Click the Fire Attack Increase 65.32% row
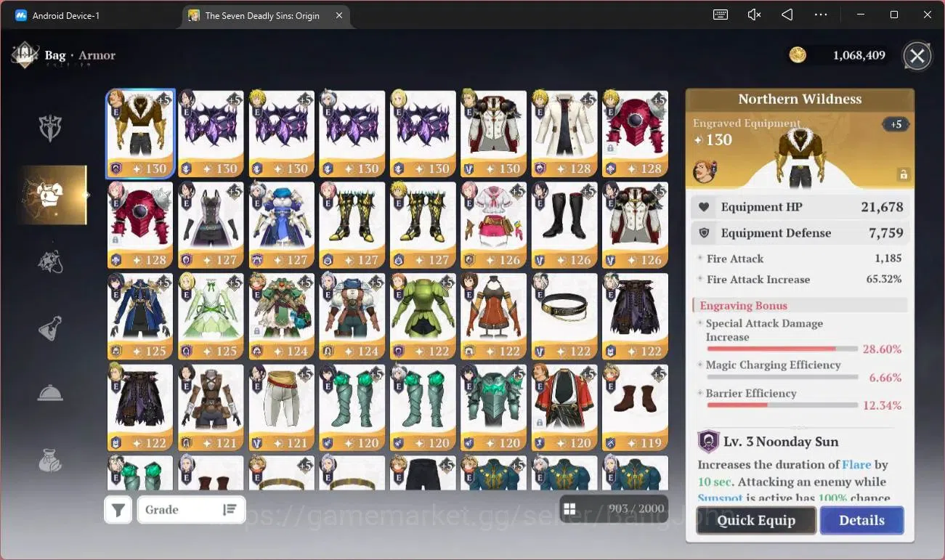Viewport: 945px width, 560px height. pos(800,280)
